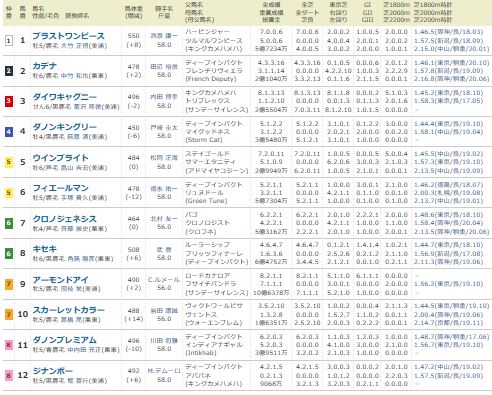Viewport: 492px width, 395px height.
Task: View the アーモンドアイ horse details
Action: coord(60,280)
